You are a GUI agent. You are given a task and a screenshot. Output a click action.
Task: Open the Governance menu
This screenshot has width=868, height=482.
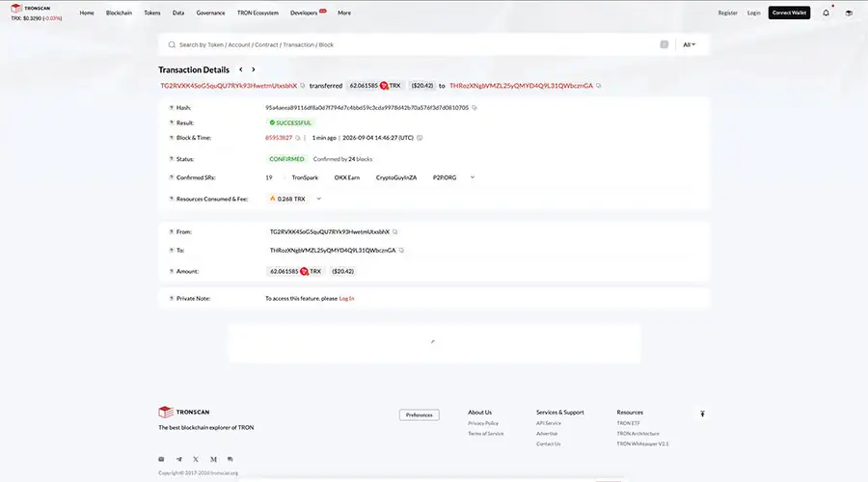[210, 13]
